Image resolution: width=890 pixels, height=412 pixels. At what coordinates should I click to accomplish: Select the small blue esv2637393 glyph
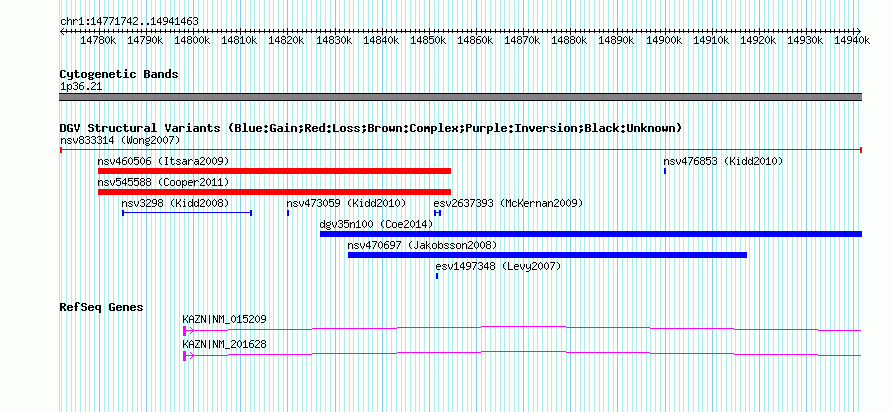tap(437, 213)
